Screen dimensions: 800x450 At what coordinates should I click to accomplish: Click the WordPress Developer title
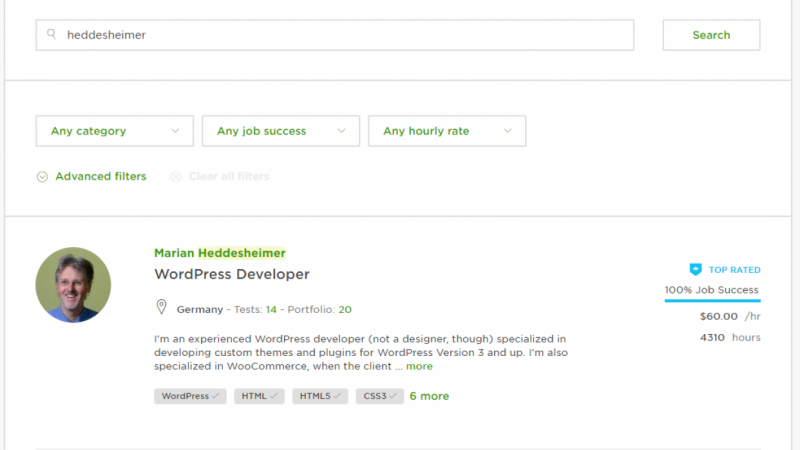point(232,274)
